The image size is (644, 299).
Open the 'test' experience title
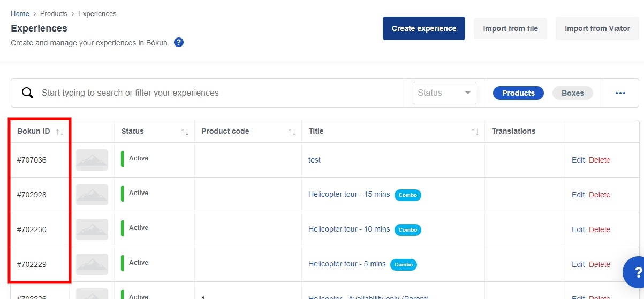pos(314,160)
